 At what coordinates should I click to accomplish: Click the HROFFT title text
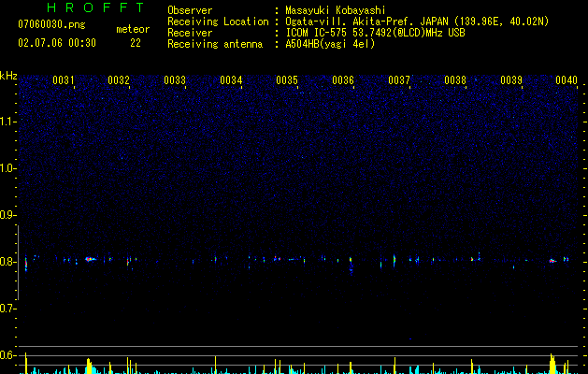[95, 7]
